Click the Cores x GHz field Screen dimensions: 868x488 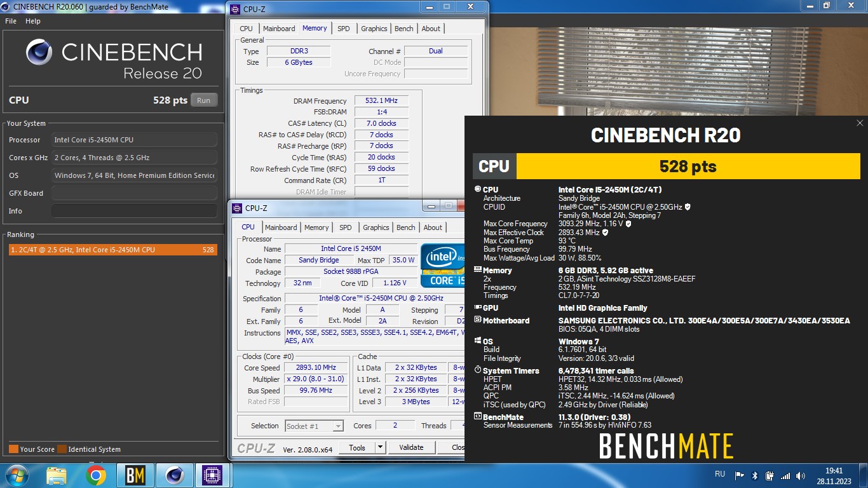click(x=134, y=158)
